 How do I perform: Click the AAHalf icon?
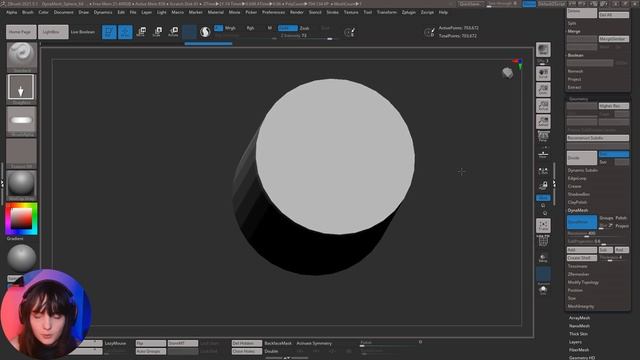[x=543, y=122]
